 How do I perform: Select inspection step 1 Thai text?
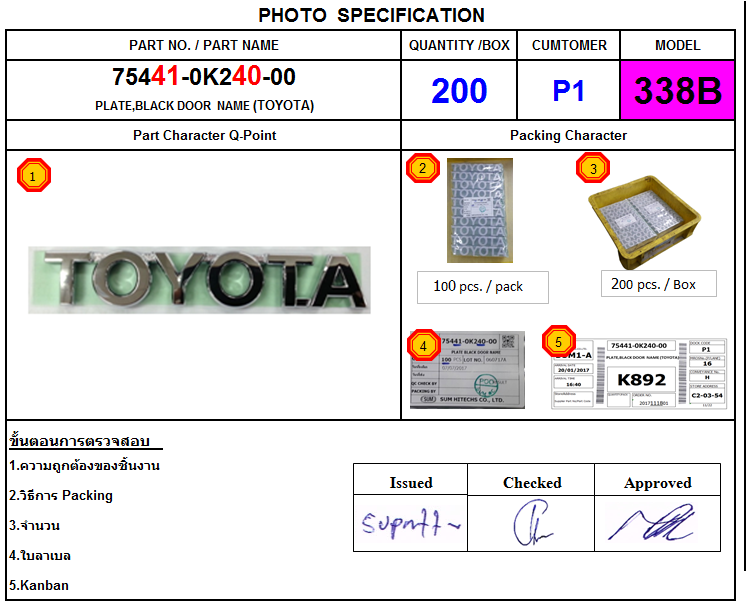point(84,465)
